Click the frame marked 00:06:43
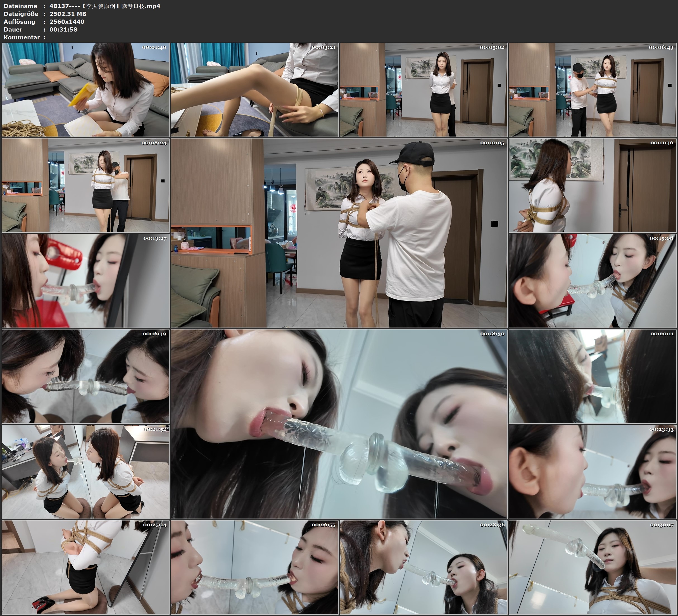The height and width of the screenshot is (616, 678). (593, 90)
